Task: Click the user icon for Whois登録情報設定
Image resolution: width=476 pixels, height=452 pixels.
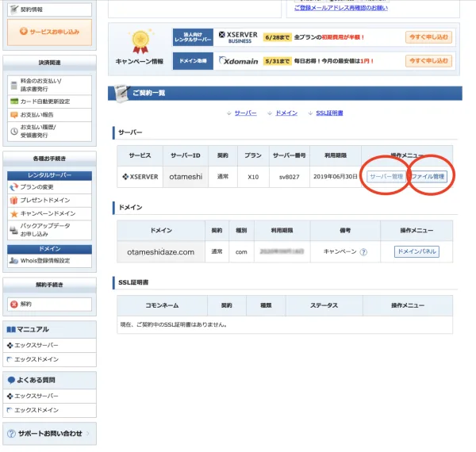Action: point(13,261)
